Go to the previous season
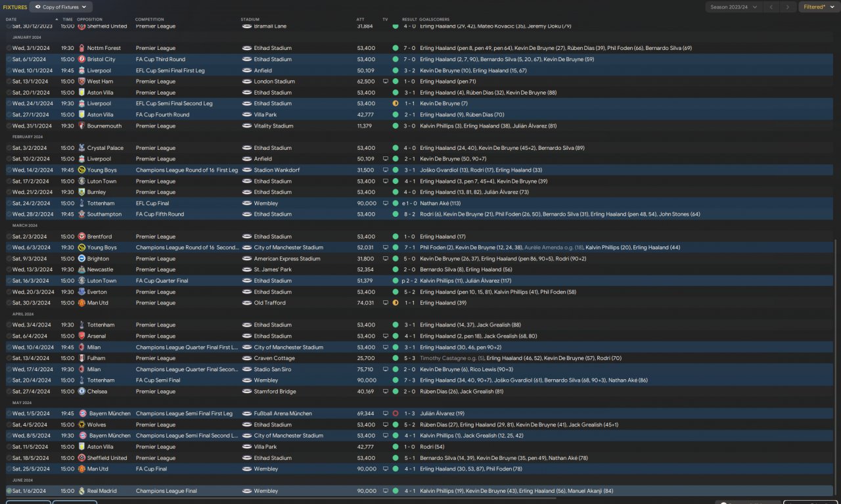This screenshot has height=504, width=841. coord(772,7)
